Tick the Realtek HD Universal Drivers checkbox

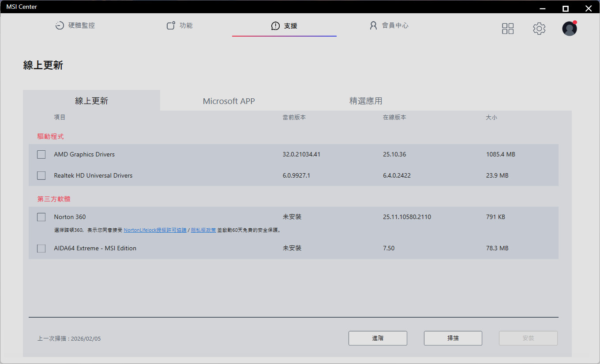click(41, 176)
